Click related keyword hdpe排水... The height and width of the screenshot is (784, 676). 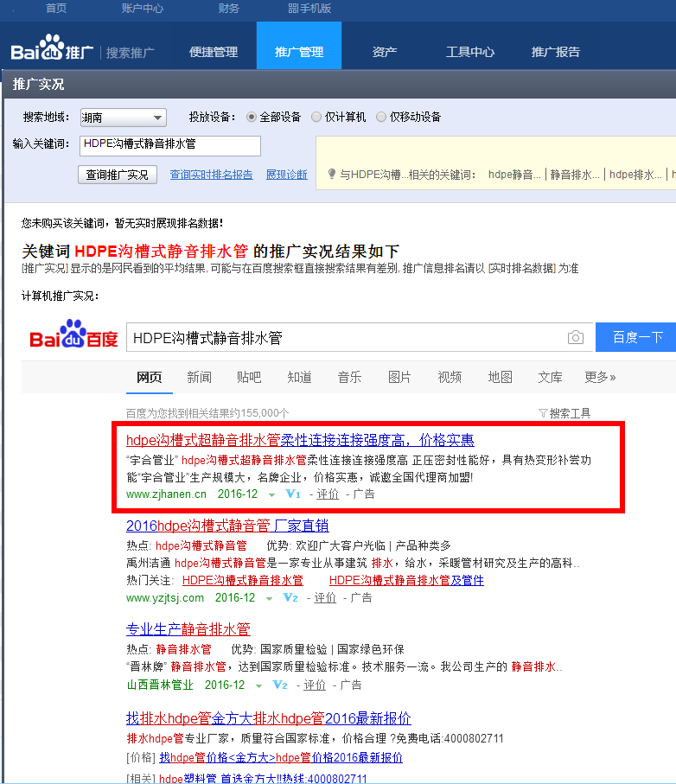pos(635,175)
